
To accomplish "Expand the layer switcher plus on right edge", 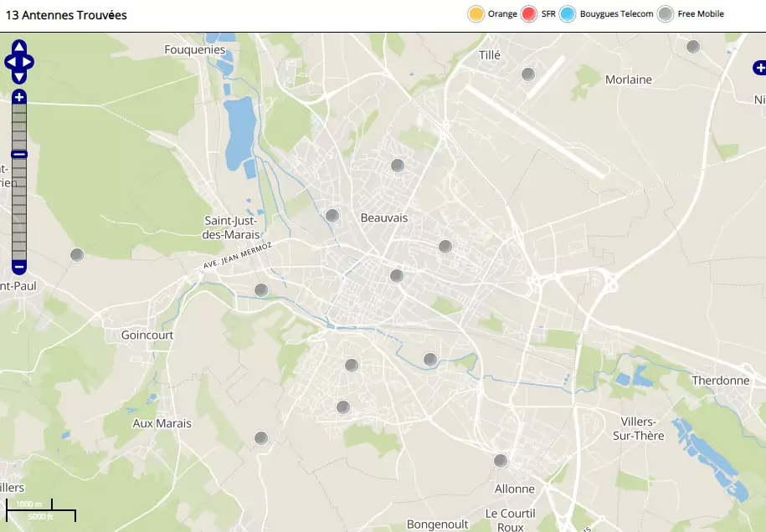I will click(759, 67).
